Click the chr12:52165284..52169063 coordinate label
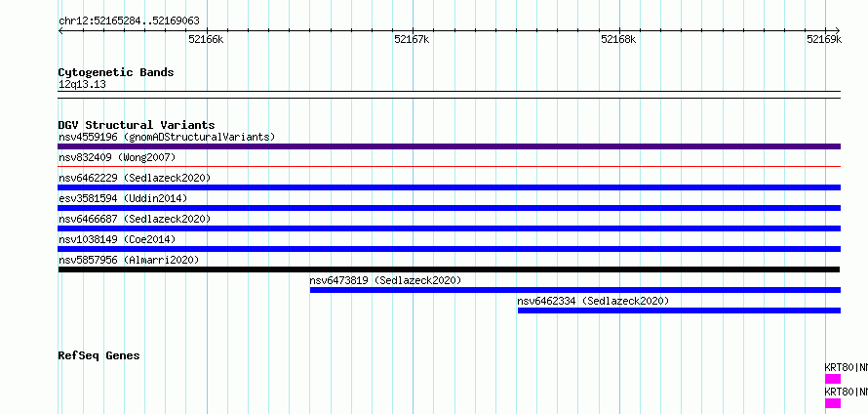 129,21
